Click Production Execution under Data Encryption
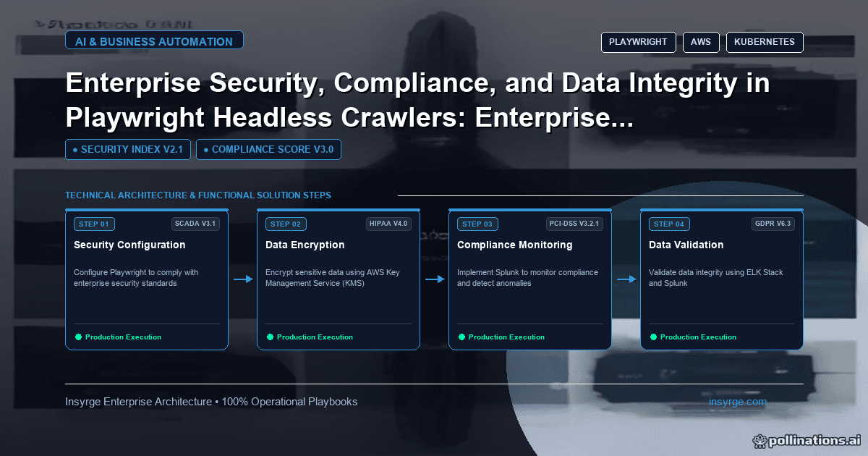Screen dimensions: 868x456 click(x=315, y=337)
